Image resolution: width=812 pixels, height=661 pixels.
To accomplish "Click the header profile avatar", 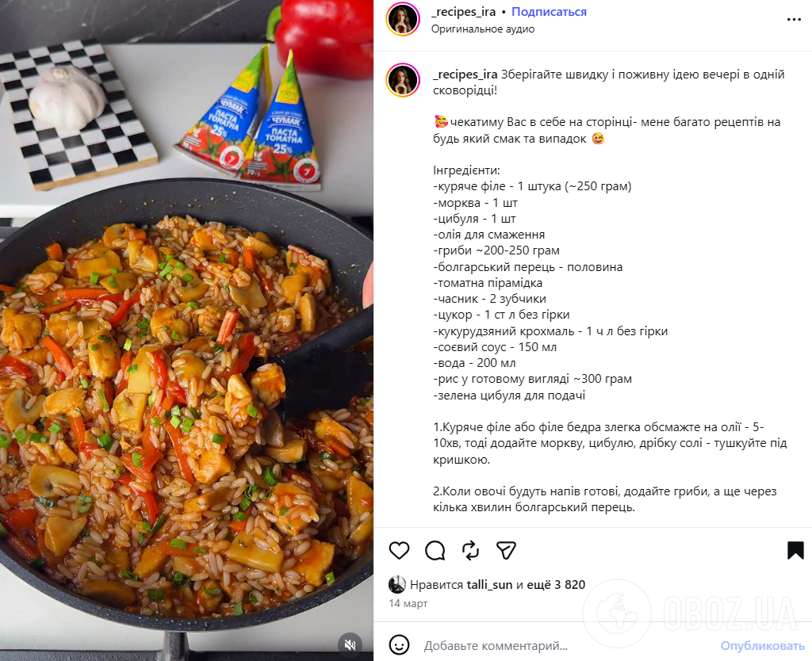I will 403,19.
